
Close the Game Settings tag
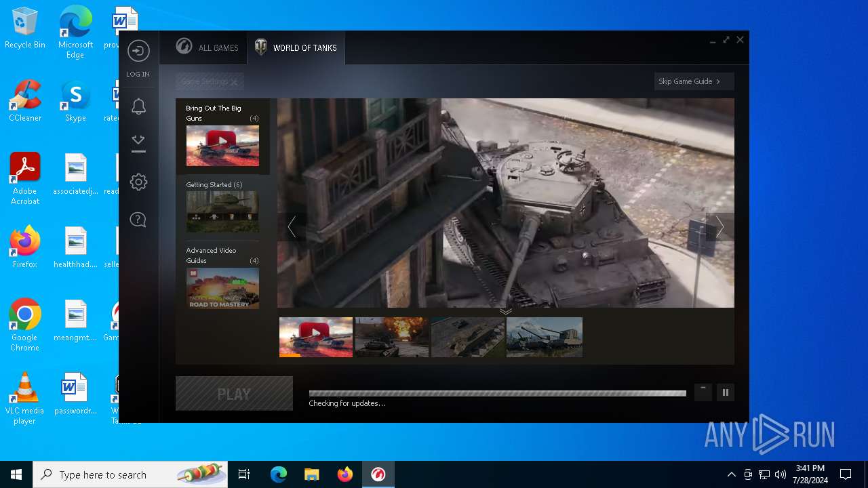(234, 82)
